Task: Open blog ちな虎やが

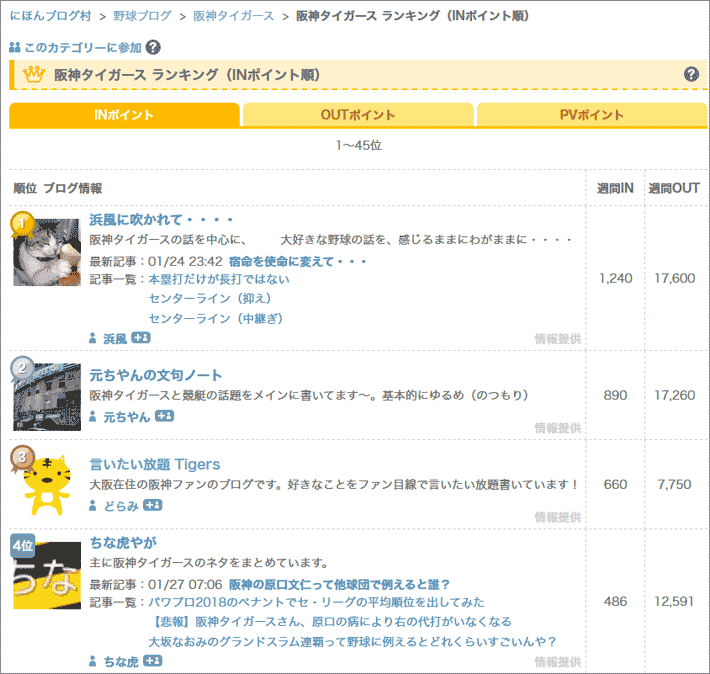Action: point(123,543)
